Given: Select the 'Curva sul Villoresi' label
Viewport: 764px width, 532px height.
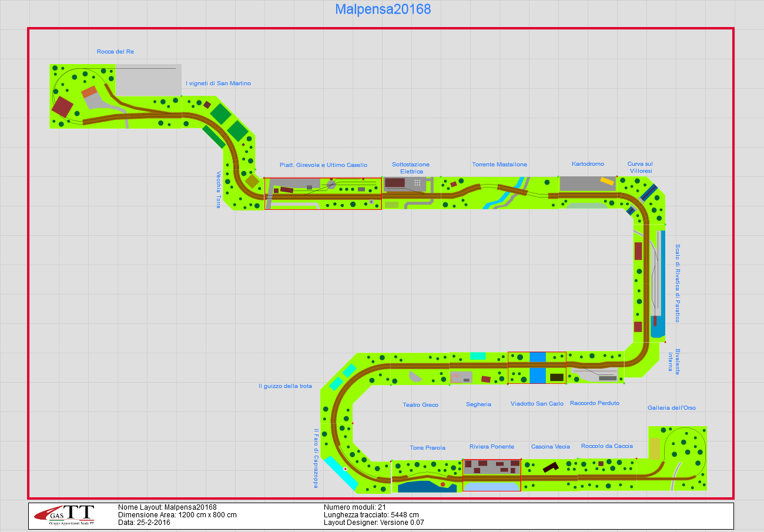Looking at the screenshot, I should click(640, 168).
